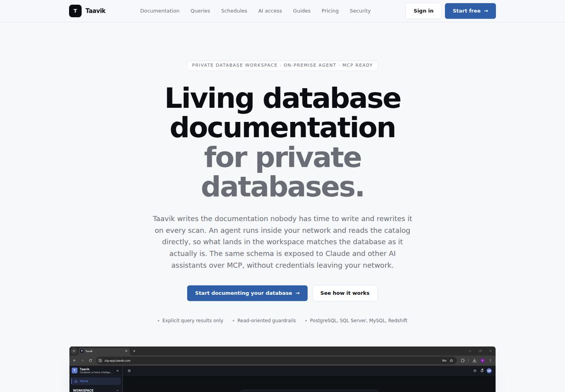Viewport: 565px width, 392px height.
Task: Select the Taavik browser tab in preview
Action: click(x=104, y=351)
